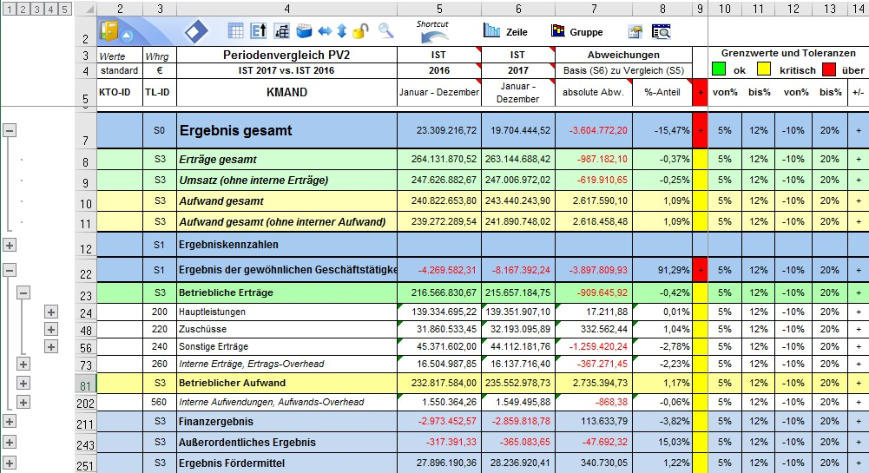Select outline level 1 button

click(x=9, y=9)
